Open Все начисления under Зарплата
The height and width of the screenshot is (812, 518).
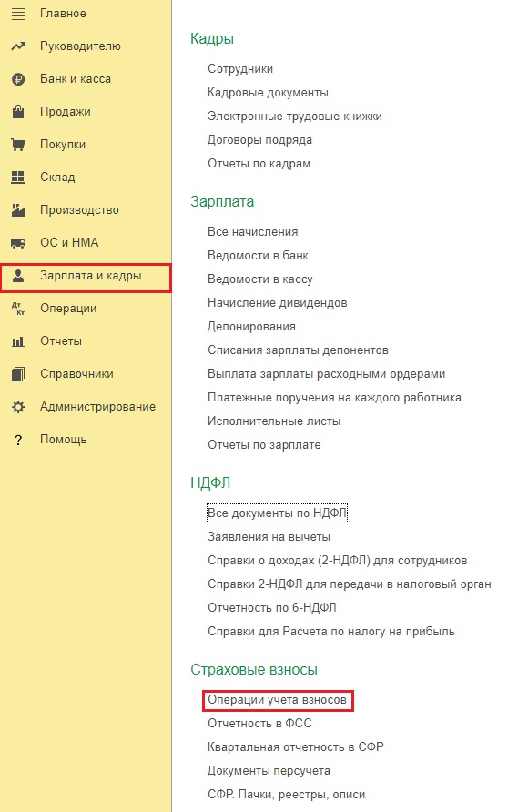point(253,231)
